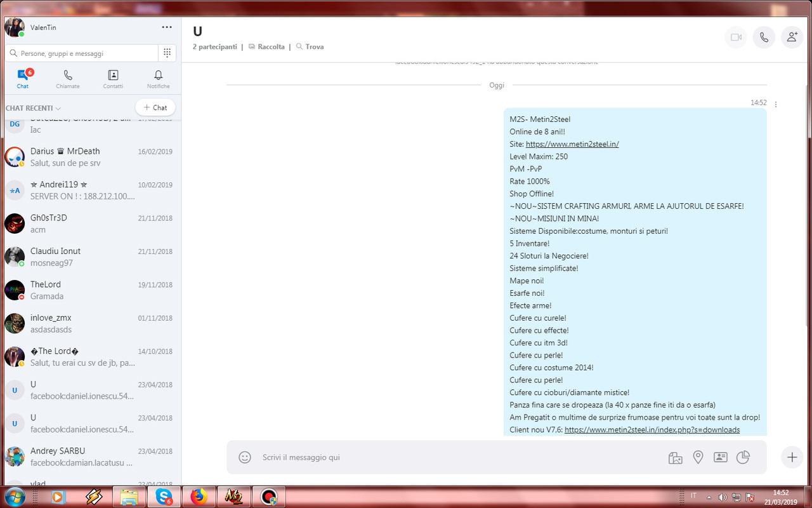The image size is (812, 508).
Task: Click the add files or media icon
Action: pyautogui.click(x=675, y=457)
